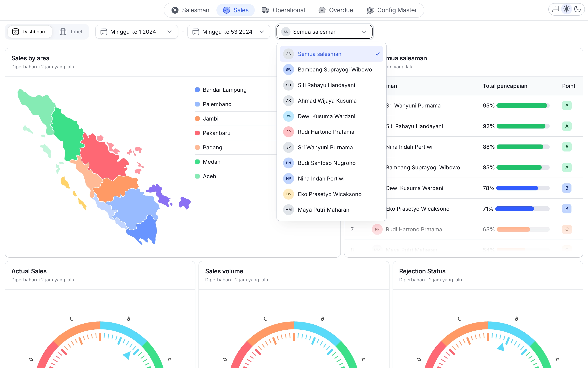Click the Medan legend entry
Screen dimensions: 588x368
[208, 162]
